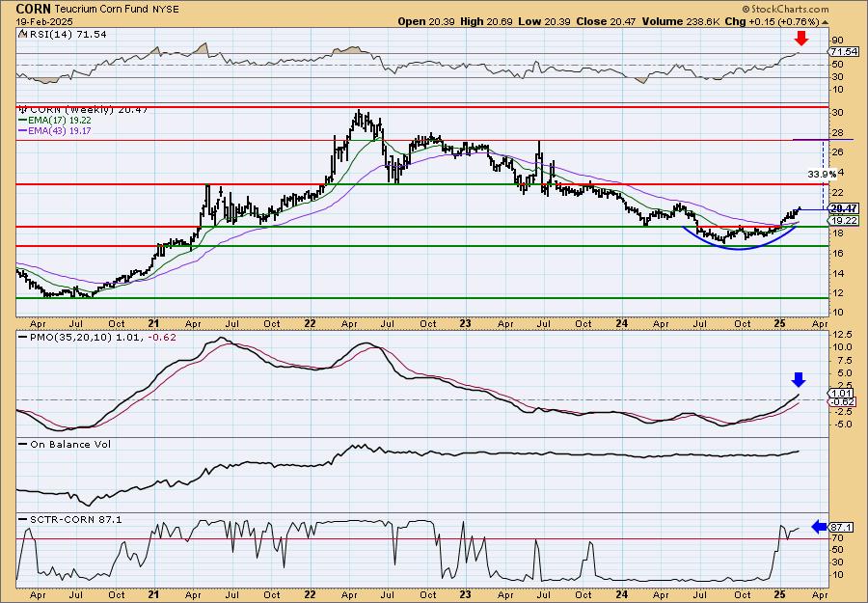The height and width of the screenshot is (603, 868).
Task: Select the EMA(17) 19.22 legend entry
Action: pos(61,121)
